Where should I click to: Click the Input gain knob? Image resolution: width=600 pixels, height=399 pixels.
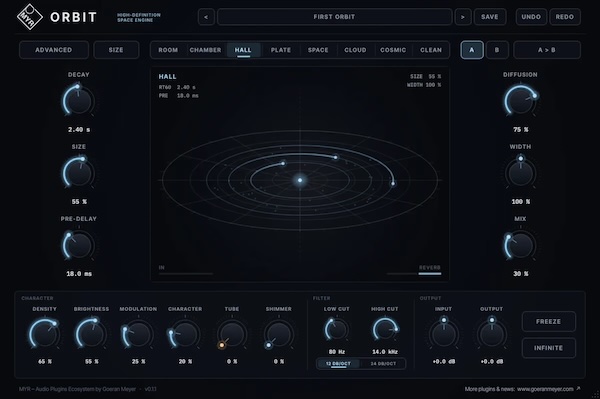[x=443, y=334]
